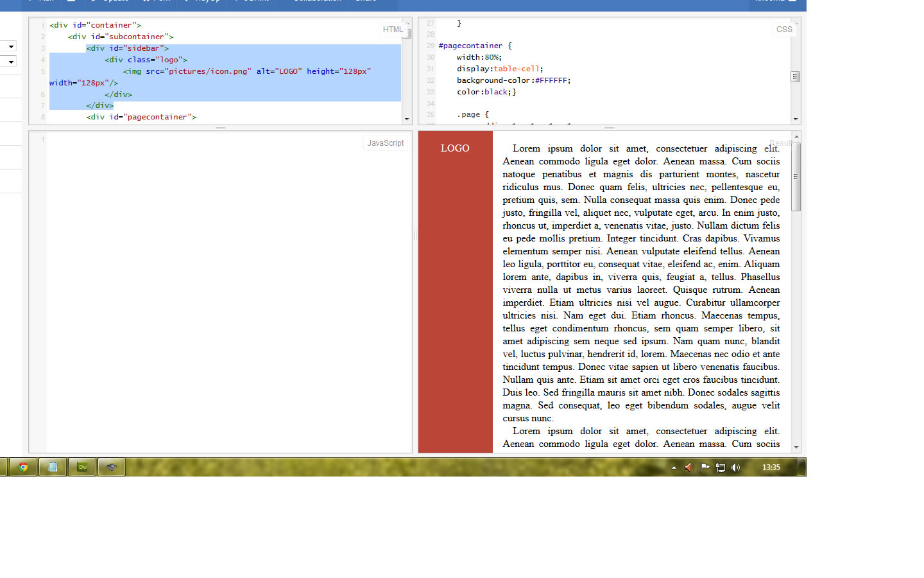Image resolution: width=924 pixels, height=578 pixels.
Task: Switch to Dreamweaver in the taskbar
Action: [82, 467]
